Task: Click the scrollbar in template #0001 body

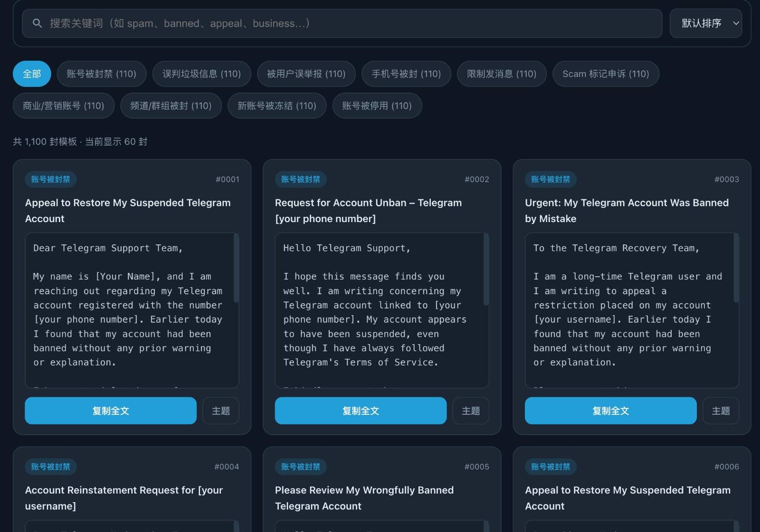Action: tap(236, 268)
